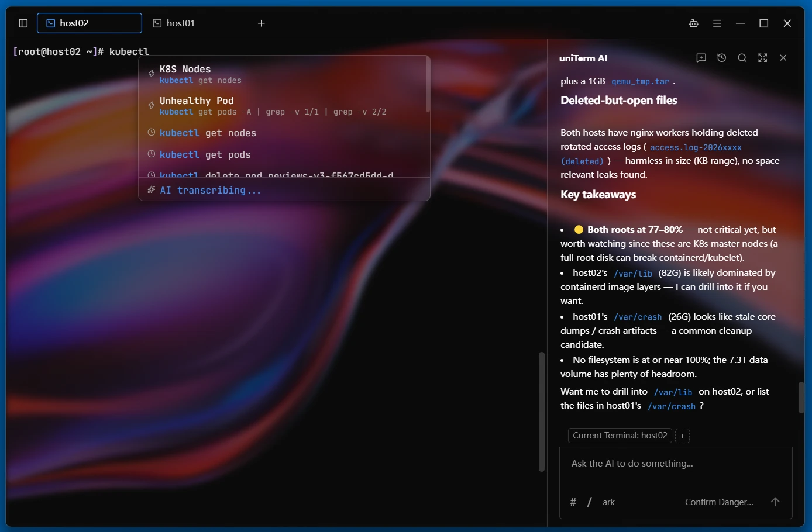Viewport: 812px width, 532px height.
Task: Click the suggestion list scrollbar
Action: point(428,85)
